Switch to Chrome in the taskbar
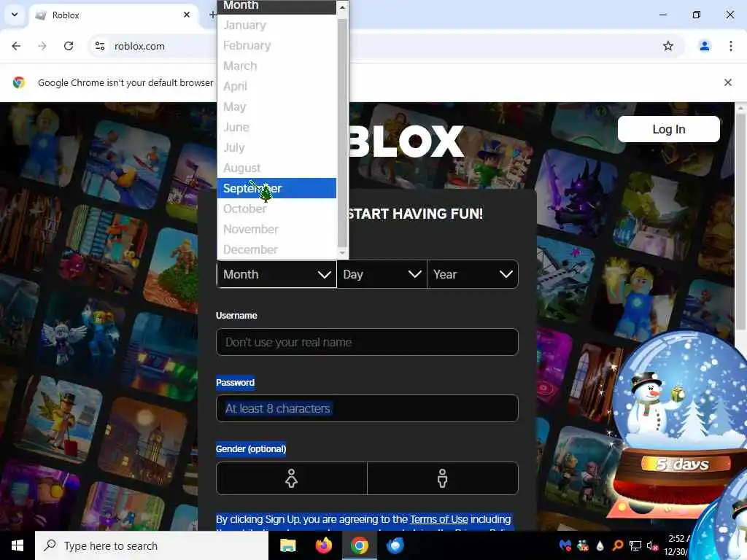Screen dimensions: 747x560 point(360,545)
